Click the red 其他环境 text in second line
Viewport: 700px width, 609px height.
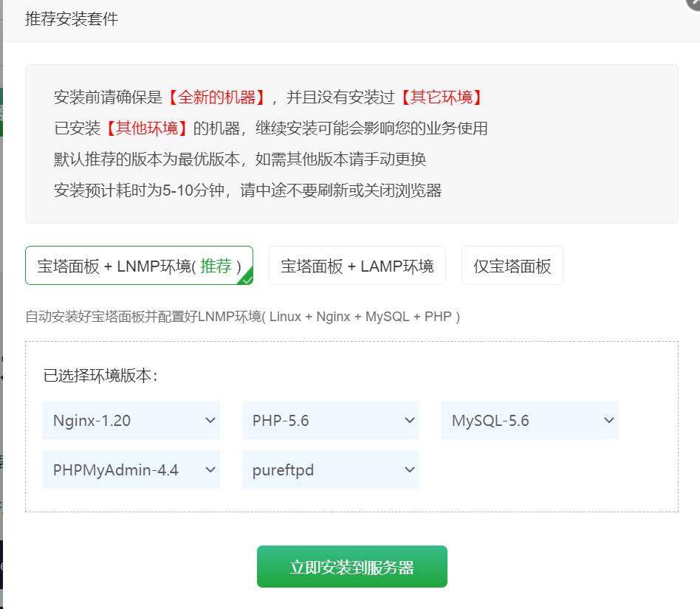(x=146, y=128)
